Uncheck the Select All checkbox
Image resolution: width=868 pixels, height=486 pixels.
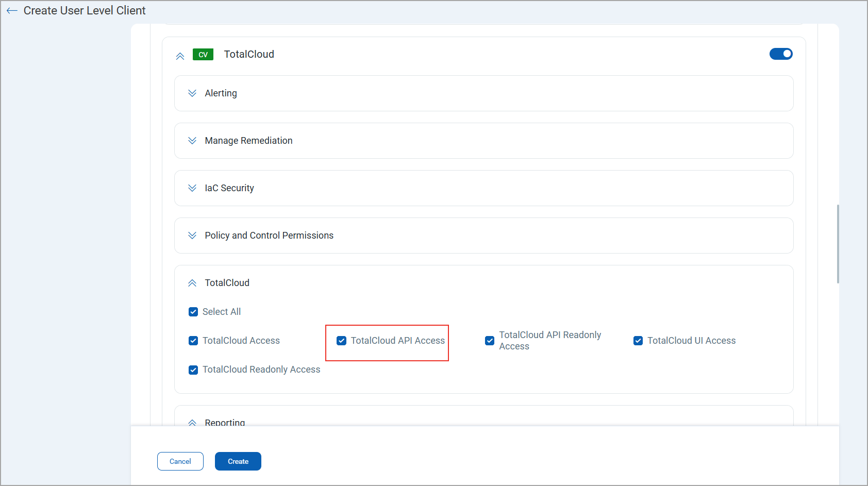point(193,312)
